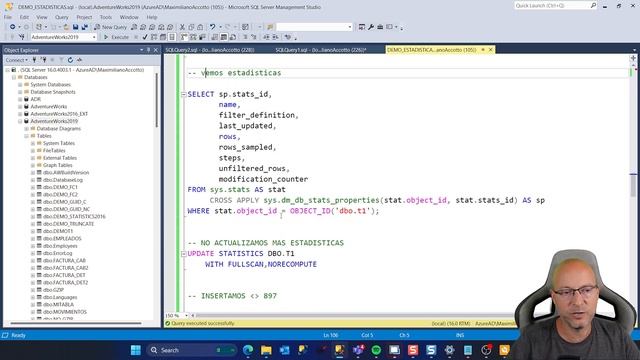Open Spotify from the taskbar

(376, 350)
